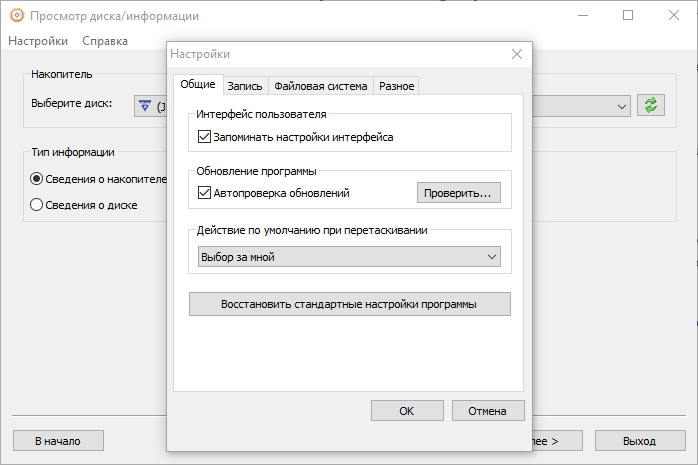This screenshot has height=465, width=698.
Task: Click the app icon in title bar
Action: point(16,16)
